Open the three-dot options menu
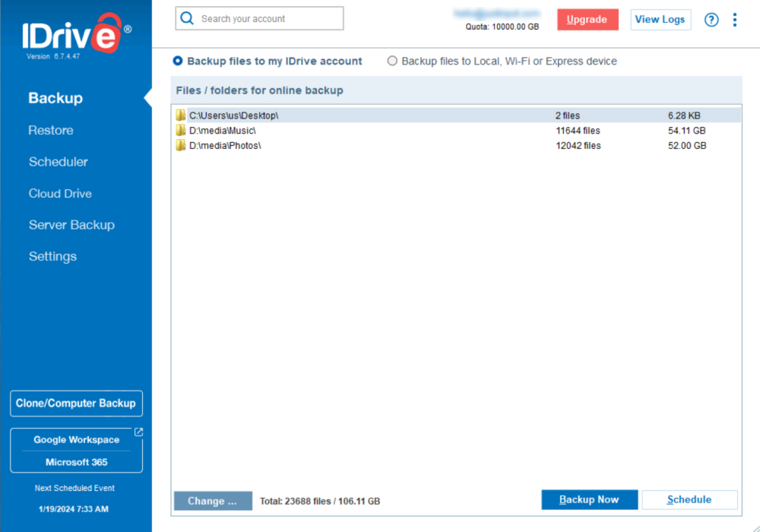Screen dimensions: 760x532 [735, 20]
